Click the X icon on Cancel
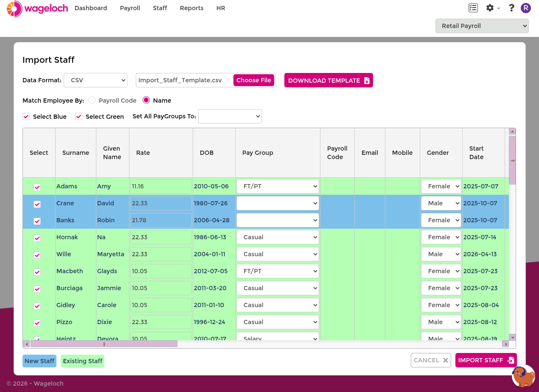Viewport: 539px width, 392px height. tap(446, 360)
